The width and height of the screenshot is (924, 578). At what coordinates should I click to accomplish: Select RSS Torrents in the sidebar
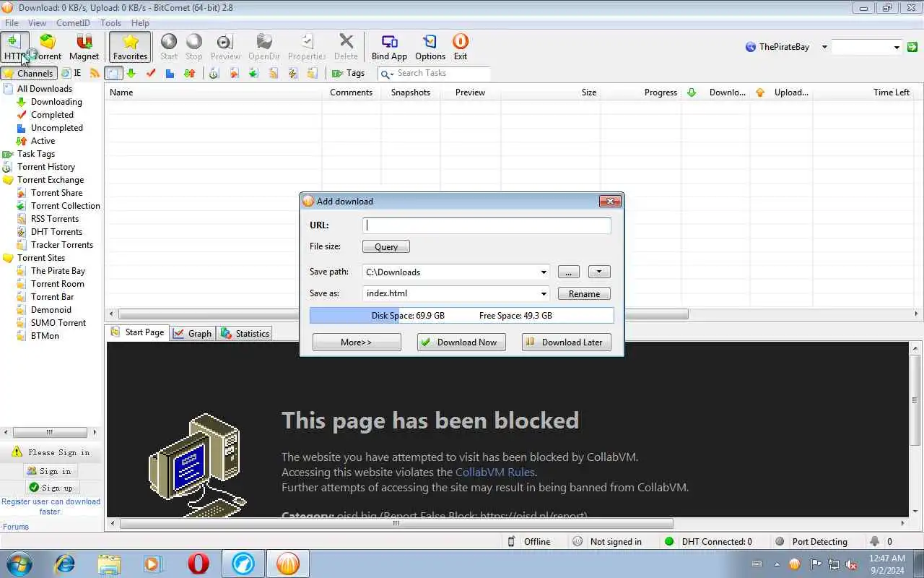[55, 219]
